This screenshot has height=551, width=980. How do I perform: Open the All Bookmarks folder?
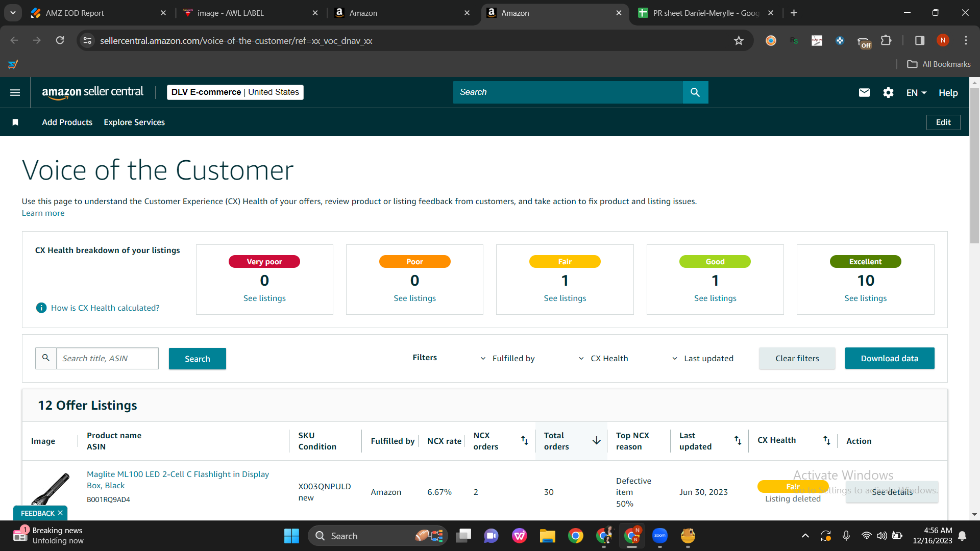939,64
